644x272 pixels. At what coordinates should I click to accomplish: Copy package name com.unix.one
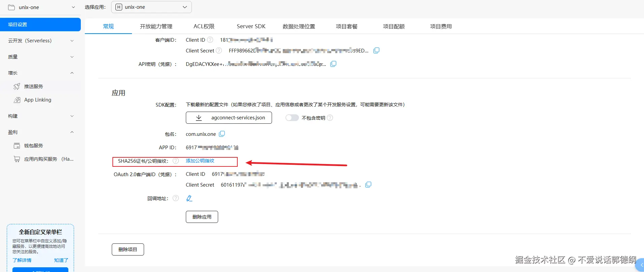tap(222, 134)
